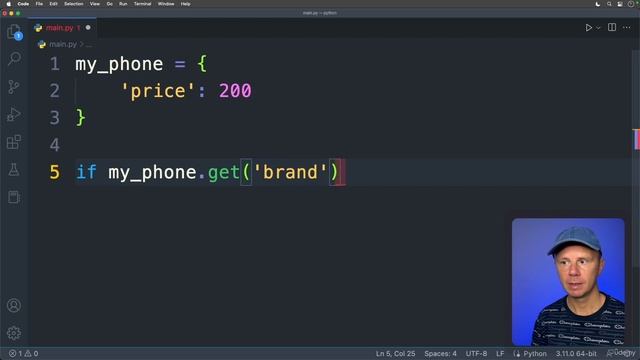Viewport: 640px width, 360px height.
Task: Open the Extensions view icon
Action: click(x=14, y=142)
